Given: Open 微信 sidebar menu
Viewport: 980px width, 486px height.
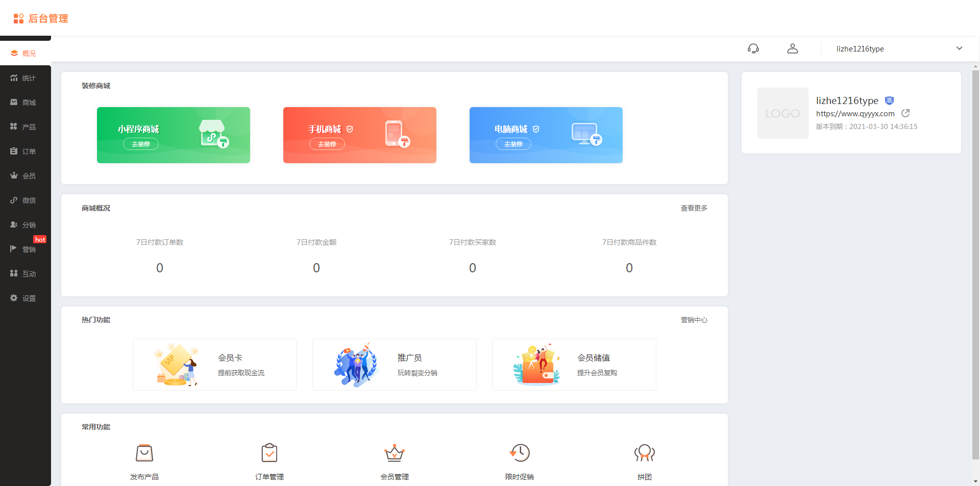Looking at the screenshot, I should click(x=26, y=200).
